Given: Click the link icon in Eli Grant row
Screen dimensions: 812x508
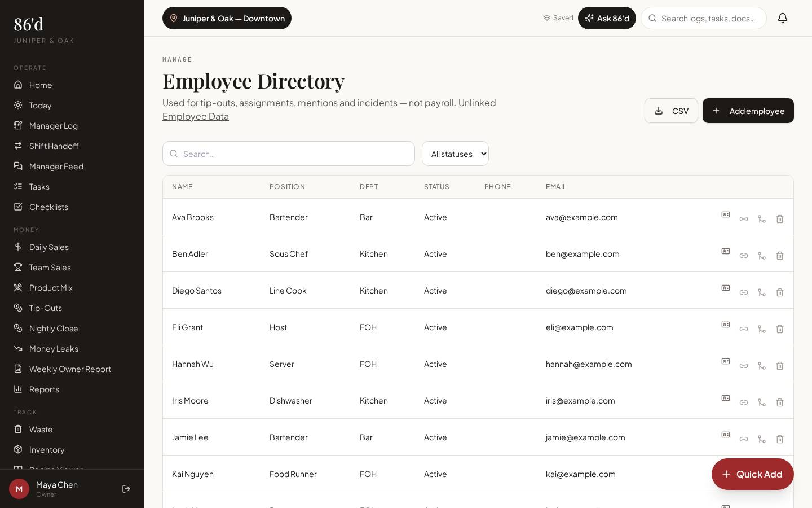Looking at the screenshot, I should click(744, 329).
